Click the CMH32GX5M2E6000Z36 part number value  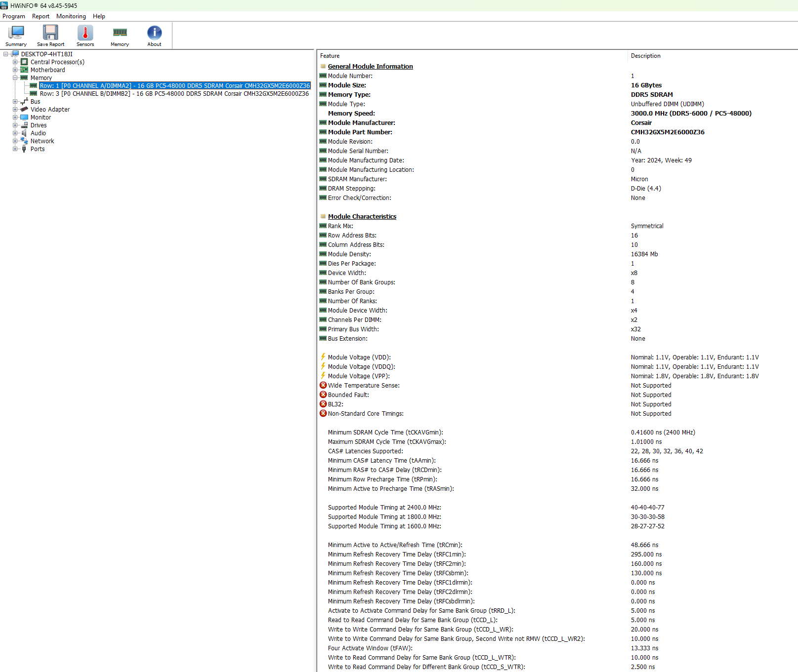click(668, 132)
